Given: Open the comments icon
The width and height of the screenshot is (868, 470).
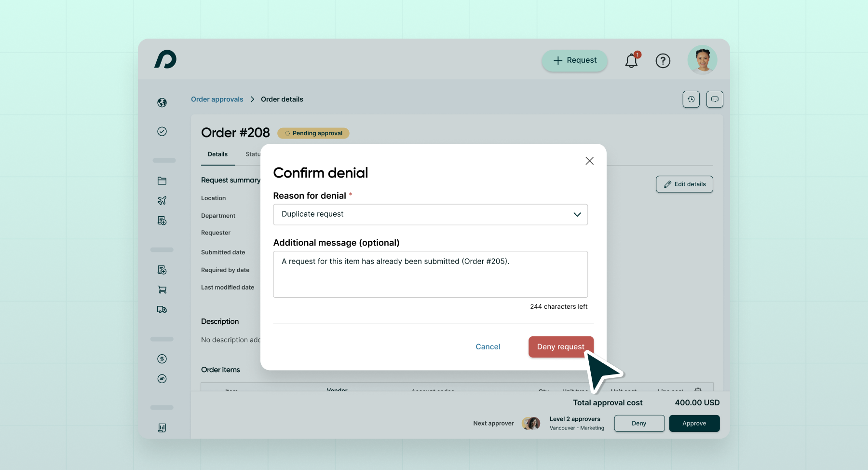Looking at the screenshot, I should 715,99.
